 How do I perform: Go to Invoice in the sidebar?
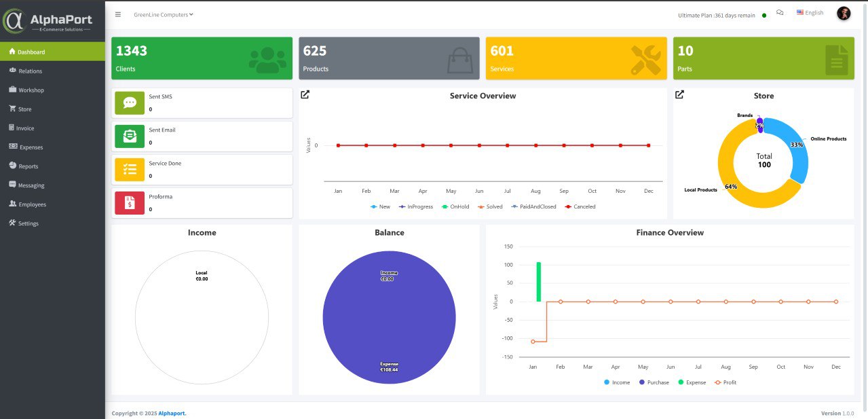(x=25, y=128)
